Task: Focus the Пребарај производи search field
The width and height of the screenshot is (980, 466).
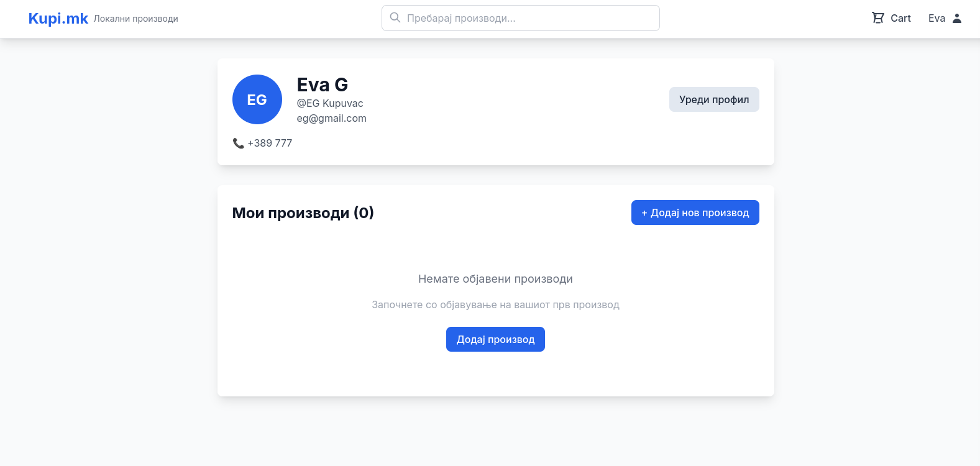Action: point(528,18)
